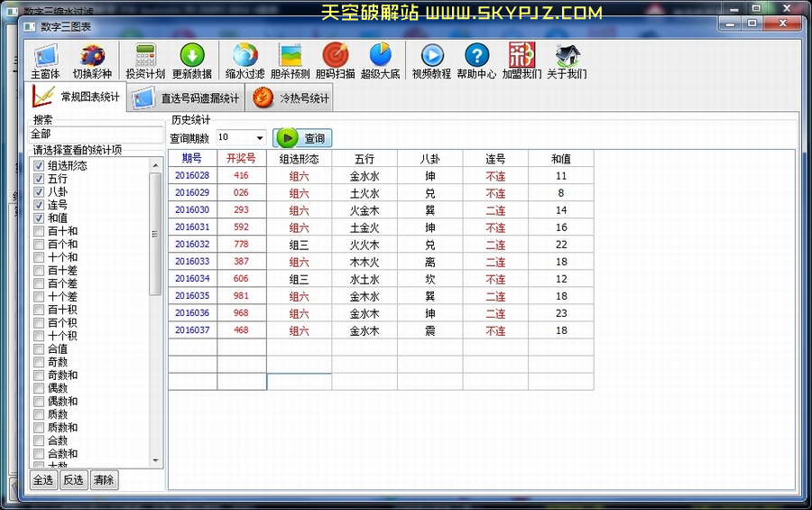Uncheck the 组选形态 checkbox

point(39,166)
